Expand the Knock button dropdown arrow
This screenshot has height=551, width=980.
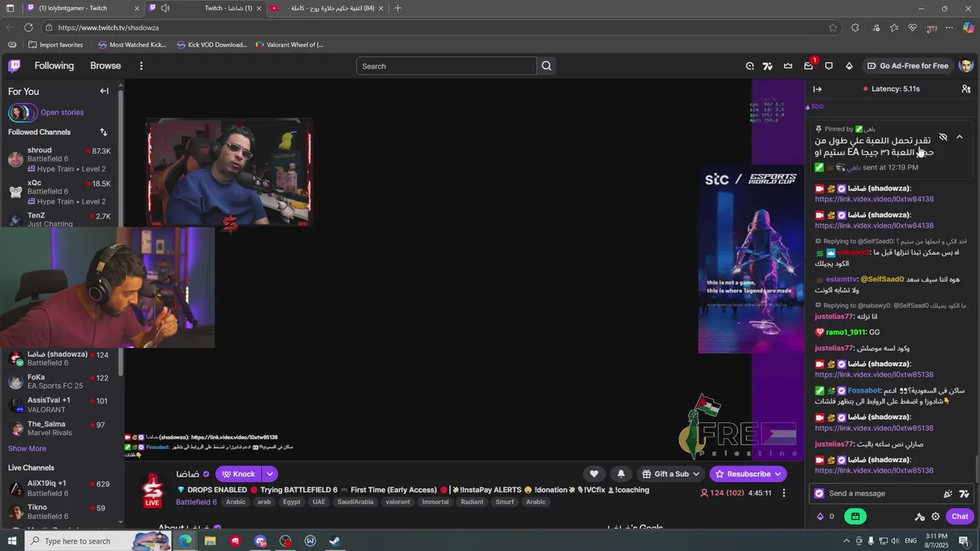[269, 474]
